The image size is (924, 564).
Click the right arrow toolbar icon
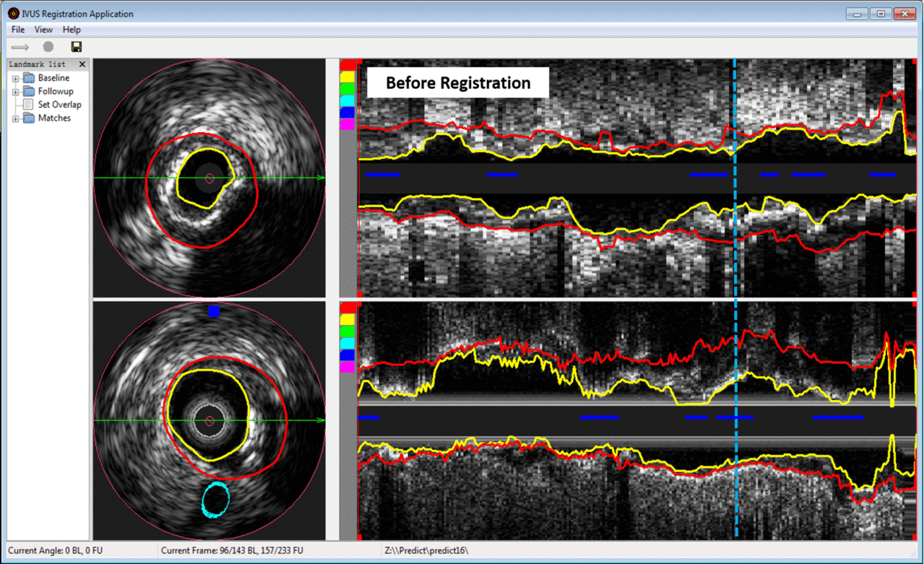pos(20,47)
